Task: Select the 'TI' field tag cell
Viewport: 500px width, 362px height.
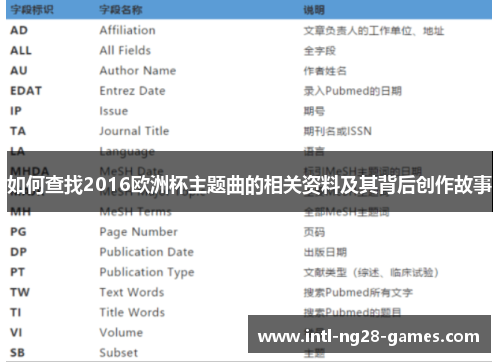Action: [x=16, y=312]
